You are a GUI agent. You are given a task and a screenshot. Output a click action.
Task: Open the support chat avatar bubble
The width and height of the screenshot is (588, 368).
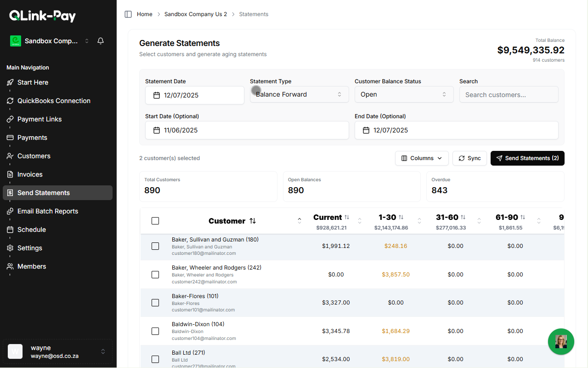click(561, 341)
